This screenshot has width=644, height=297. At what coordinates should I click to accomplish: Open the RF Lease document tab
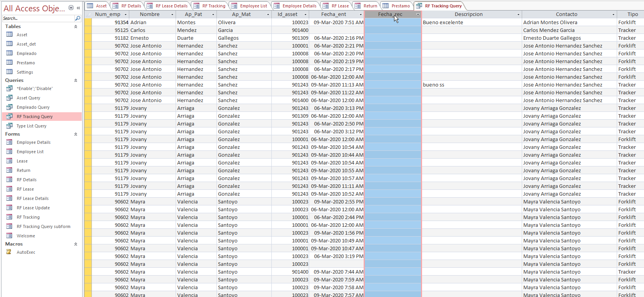[x=336, y=6]
